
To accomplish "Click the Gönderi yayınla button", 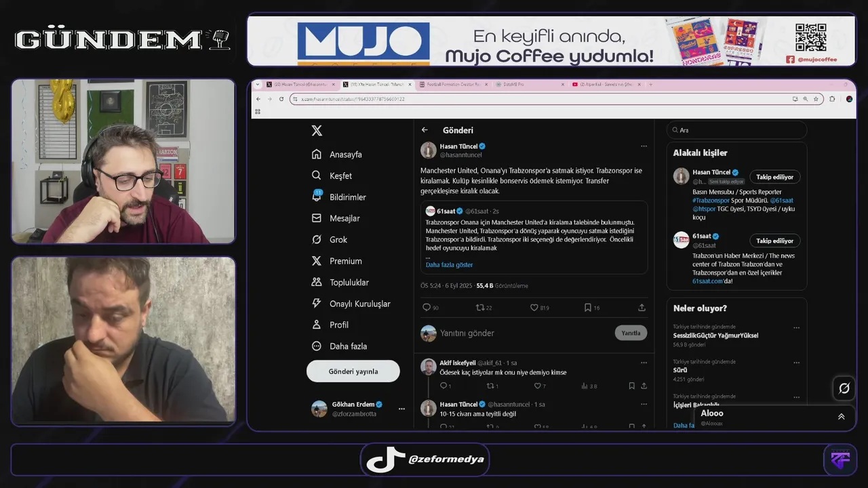I will 353,371.
